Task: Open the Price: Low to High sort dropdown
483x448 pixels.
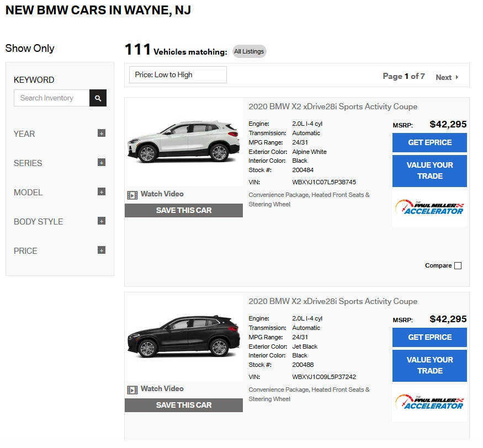Action: [x=178, y=75]
